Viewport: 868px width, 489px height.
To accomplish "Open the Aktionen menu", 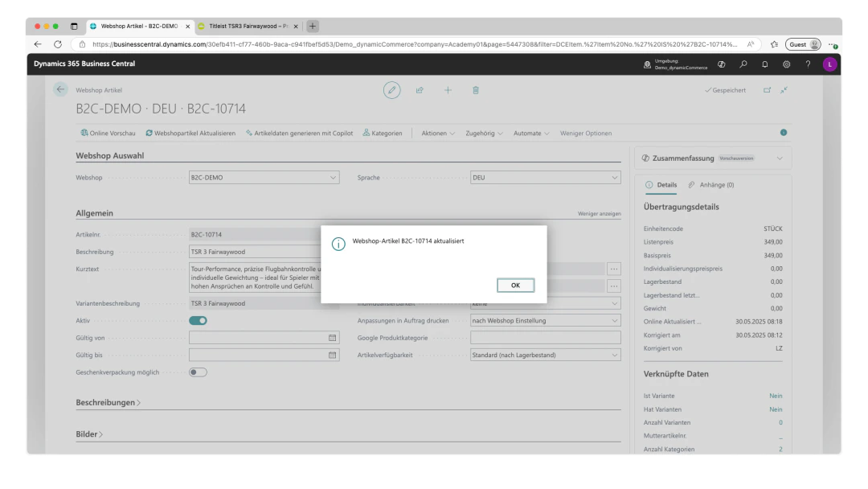I will (x=438, y=134).
